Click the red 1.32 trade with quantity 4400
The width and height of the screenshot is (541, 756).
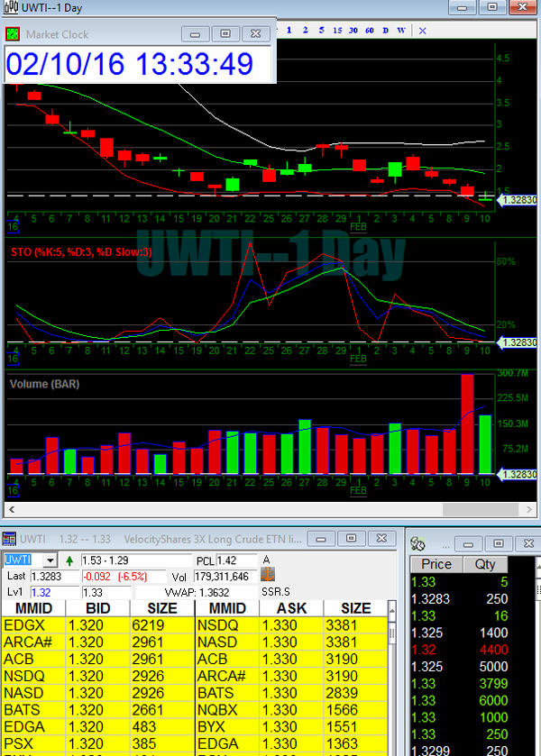pos(459,650)
